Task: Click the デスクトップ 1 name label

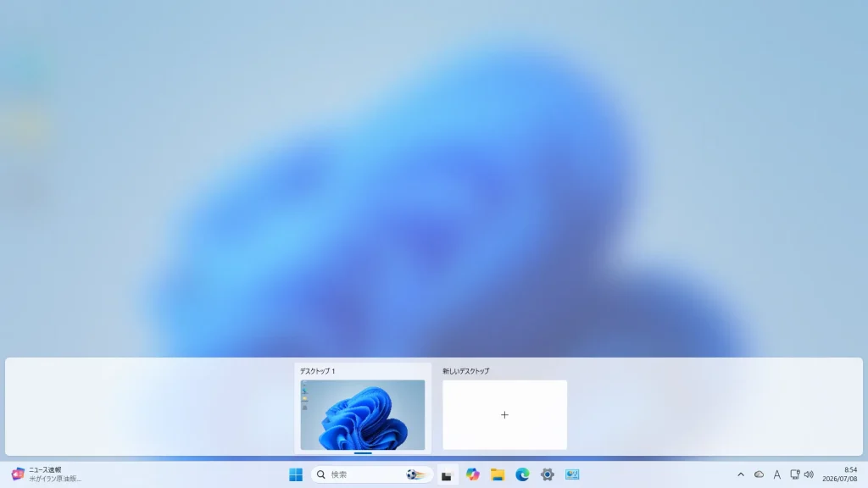Action: click(317, 371)
